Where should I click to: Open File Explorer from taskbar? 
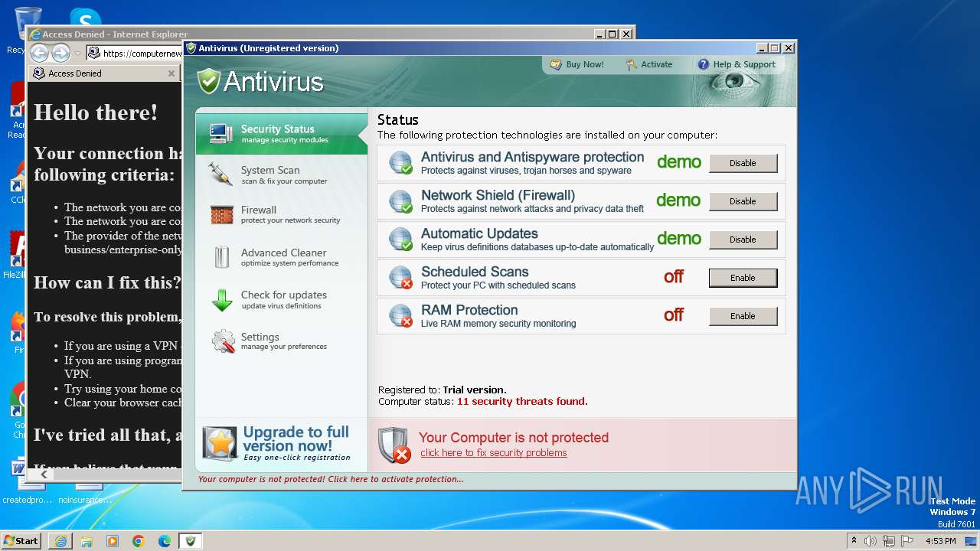(x=87, y=541)
